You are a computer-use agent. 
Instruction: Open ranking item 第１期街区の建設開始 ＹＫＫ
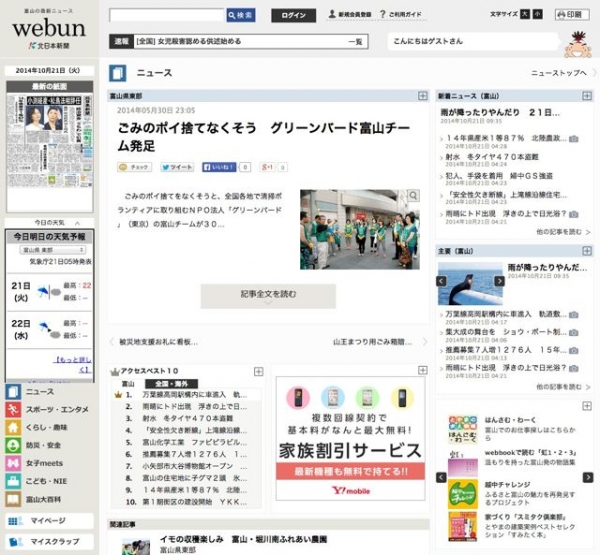(194, 502)
